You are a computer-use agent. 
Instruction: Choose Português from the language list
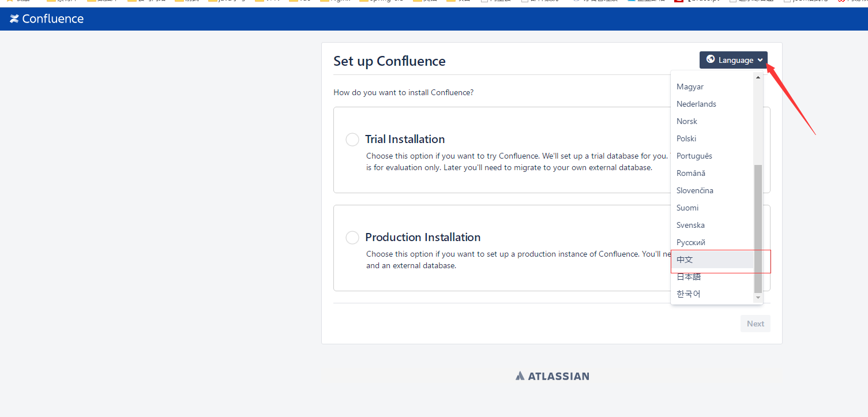(x=712, y=156)
